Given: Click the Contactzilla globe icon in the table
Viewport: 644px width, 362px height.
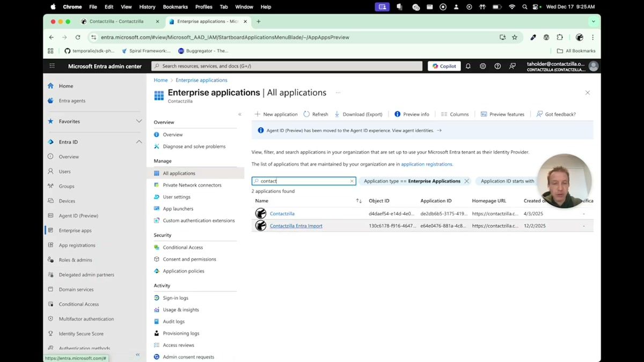Looking at the screenshot, I should coord(260,213).
